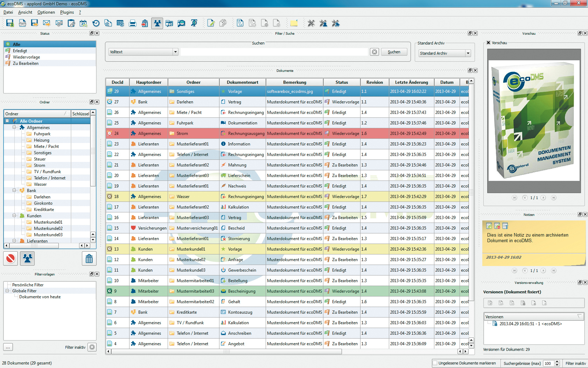This screenshot has width=588, height=368.
Task: Click the Suchen search button
Action: tap(394, 52)
